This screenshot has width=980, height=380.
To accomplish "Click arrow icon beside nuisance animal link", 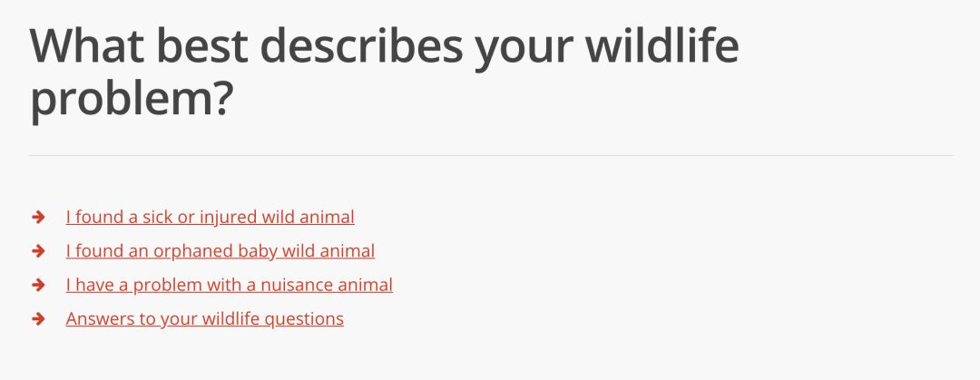I will pyautogui.click(x=38, y=285).
